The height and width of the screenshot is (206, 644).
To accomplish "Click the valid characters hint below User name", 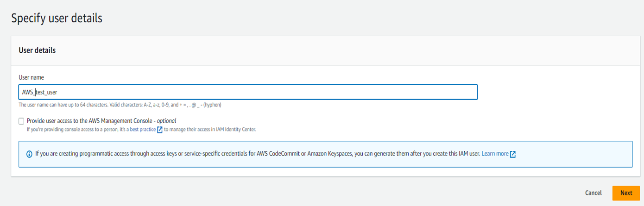I will pyautogui.click(x=120, y=105).
